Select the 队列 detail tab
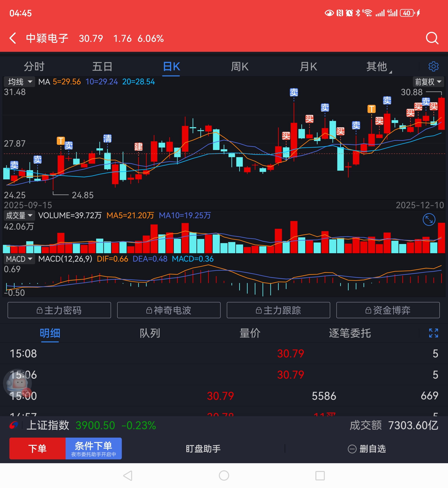Viewport: 448px width, 488px height. tap(150, 333)
